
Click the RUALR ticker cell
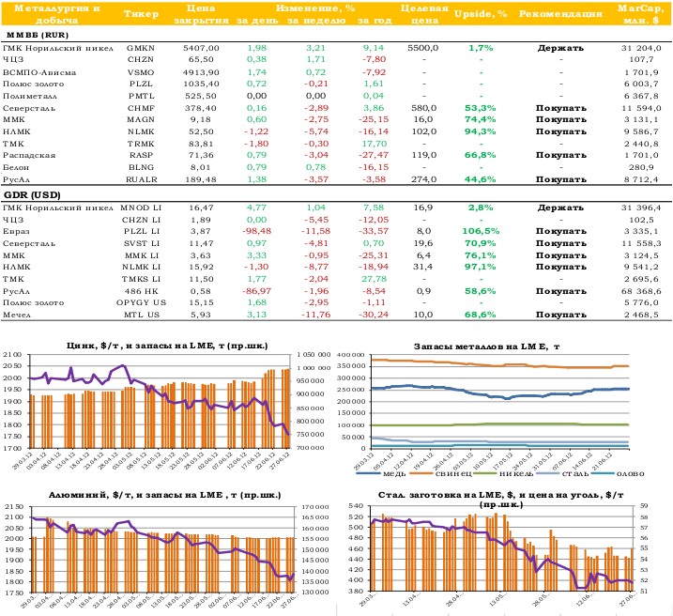pyautogui.click(x=141, y=179)
